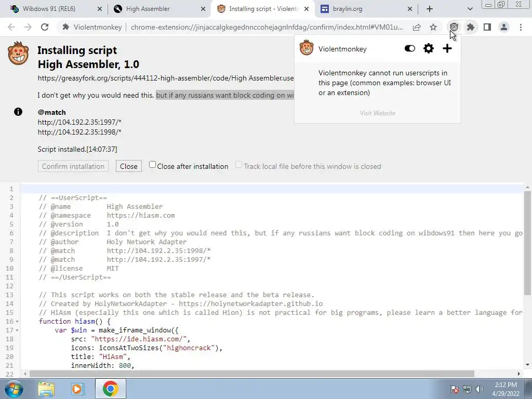Click scroll down arrow in editor
532x399 pixels.
click(527, 365)
